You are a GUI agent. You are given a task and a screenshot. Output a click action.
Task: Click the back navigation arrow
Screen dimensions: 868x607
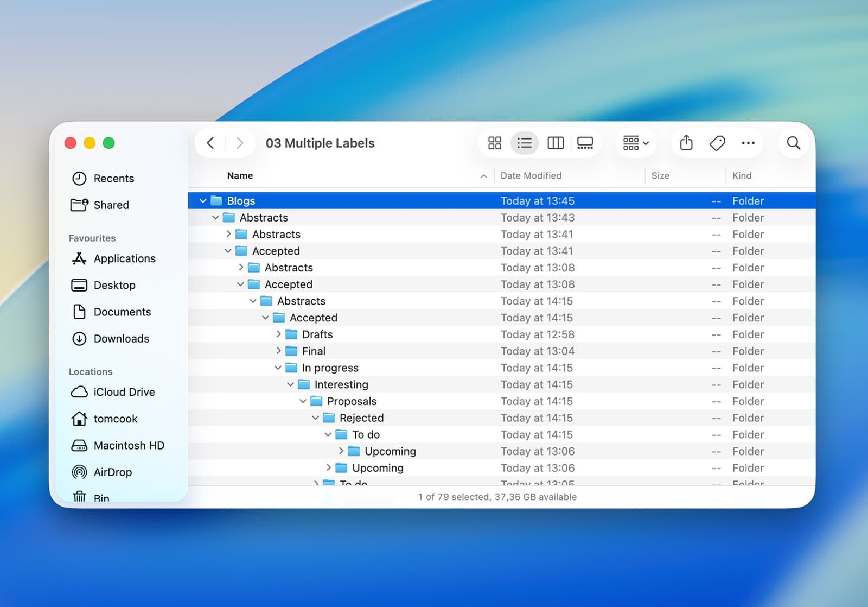pos(211,143)
